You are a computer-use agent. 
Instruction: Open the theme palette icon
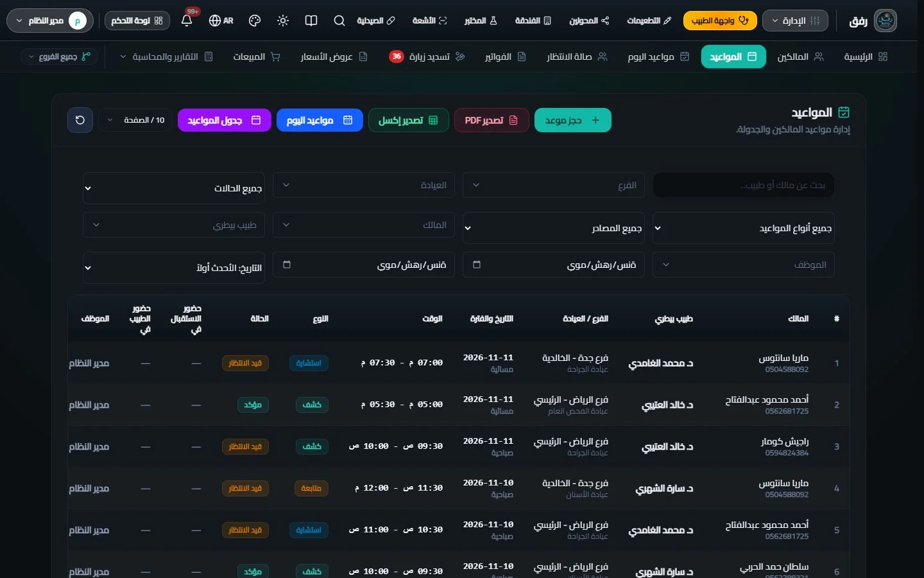(255, 21)
